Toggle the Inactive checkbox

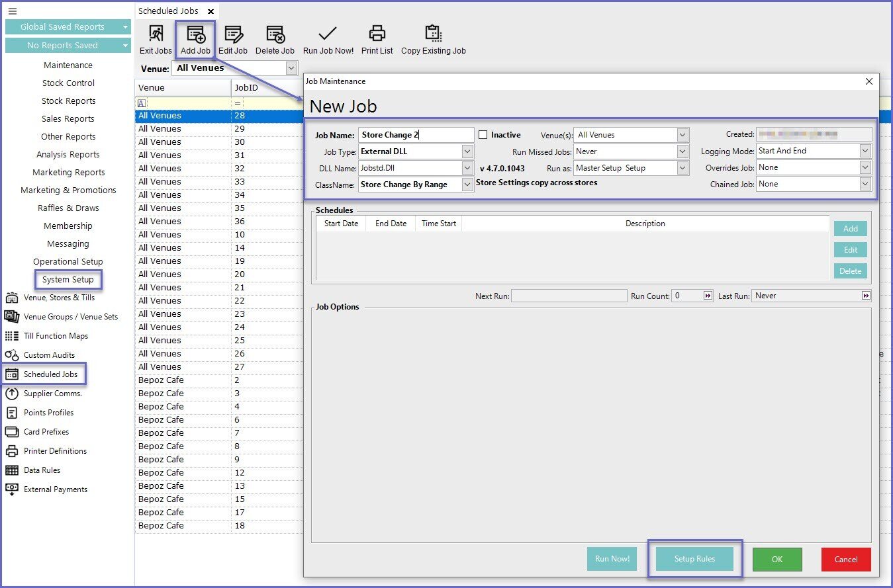(x=483, y=135)
